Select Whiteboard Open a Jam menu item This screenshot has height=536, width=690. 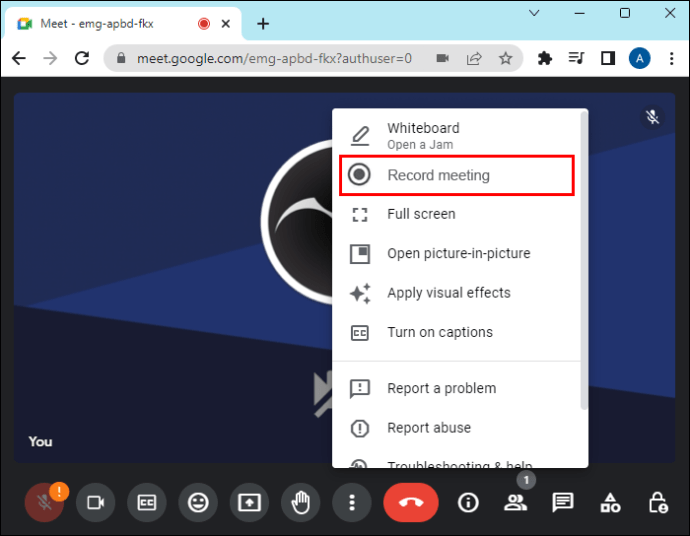pyautogui.click(x=456, y=136)
